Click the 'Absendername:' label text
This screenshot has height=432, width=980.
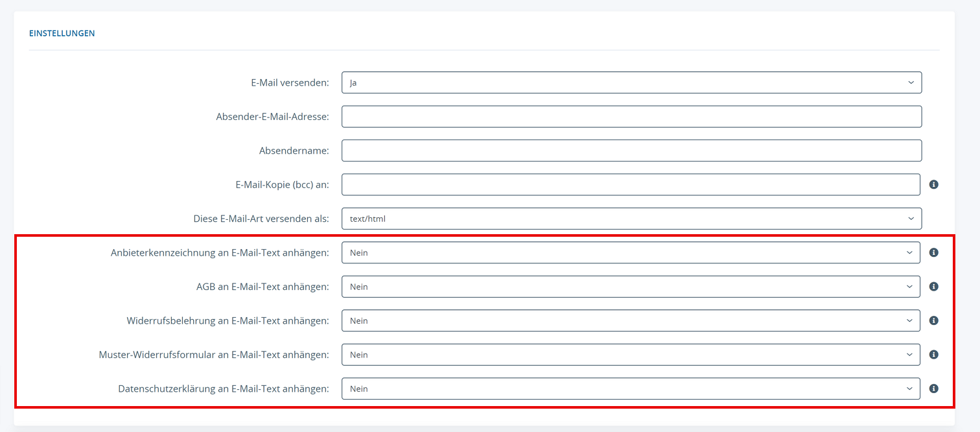coord(294,150)
